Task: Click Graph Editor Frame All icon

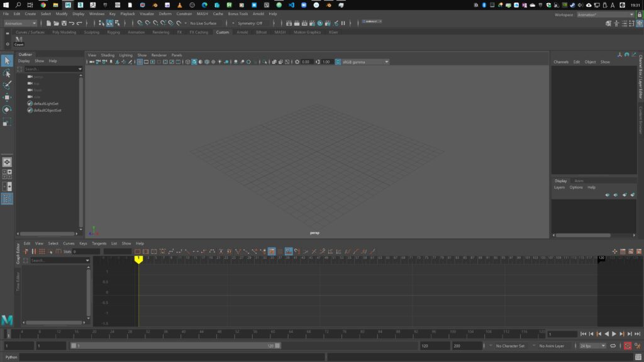Action: 138,251
